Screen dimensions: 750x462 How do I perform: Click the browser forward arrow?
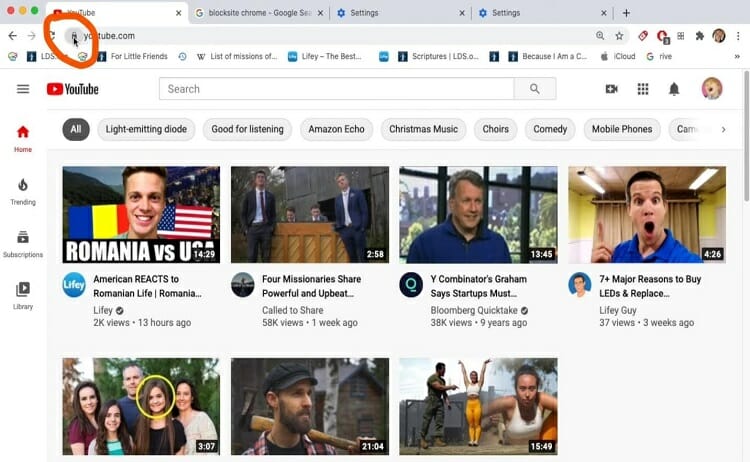pos(32,36)
